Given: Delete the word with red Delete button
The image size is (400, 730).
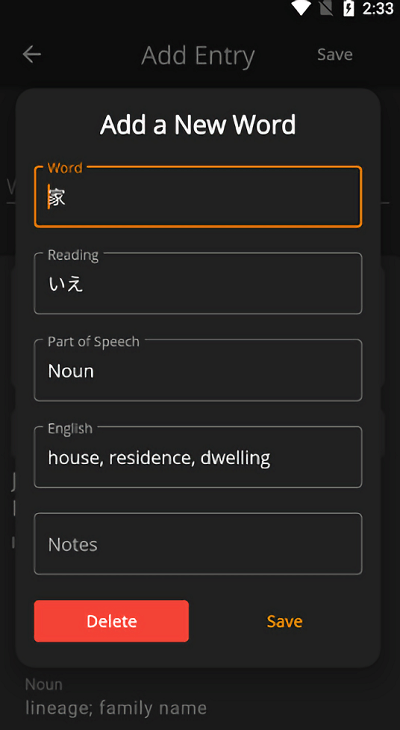Looking at the screenshot, I should pyautogui.click(x=111, y=621).
